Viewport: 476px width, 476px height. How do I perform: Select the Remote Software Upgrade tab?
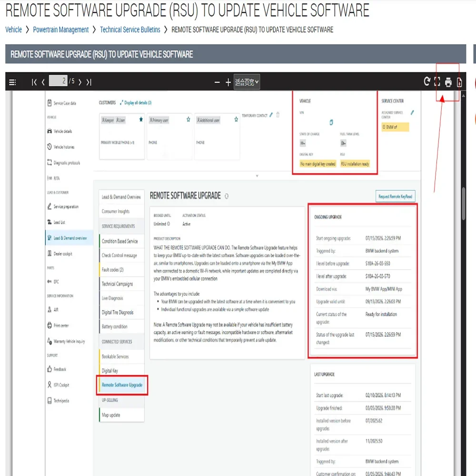(122, 385)
